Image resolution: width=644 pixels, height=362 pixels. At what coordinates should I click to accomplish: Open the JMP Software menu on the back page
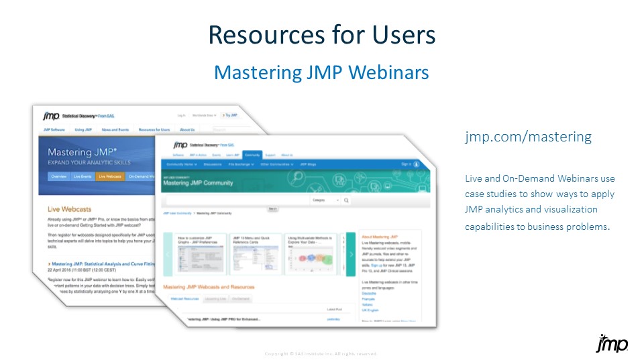[x=54, y=129]
